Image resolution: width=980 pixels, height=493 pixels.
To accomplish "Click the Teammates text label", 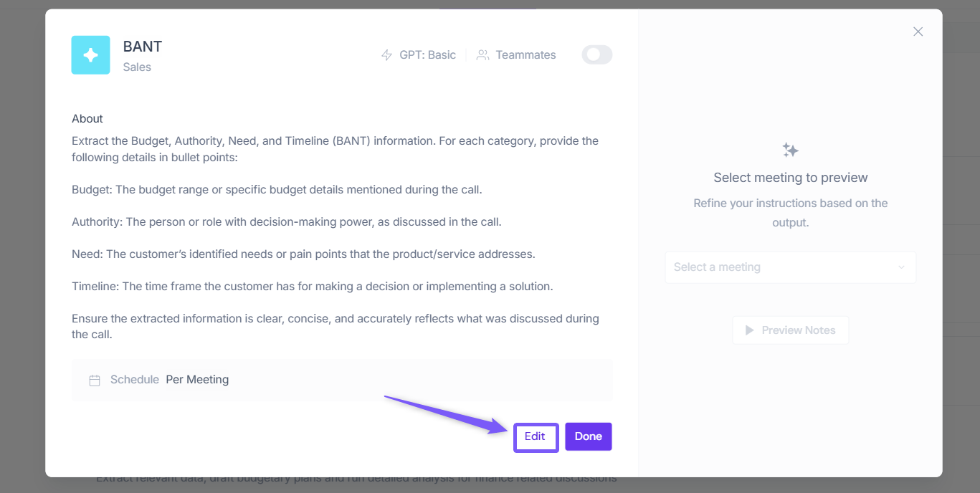I will click(x=525, y=55).
